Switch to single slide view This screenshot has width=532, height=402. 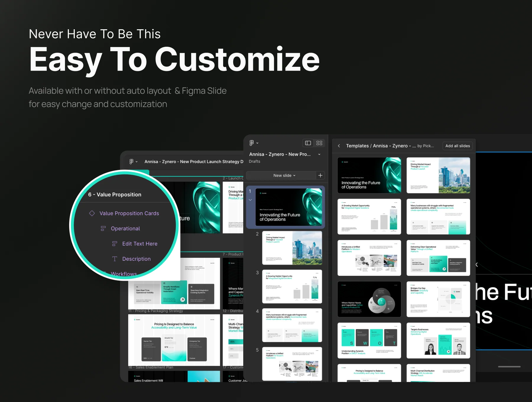308,143
